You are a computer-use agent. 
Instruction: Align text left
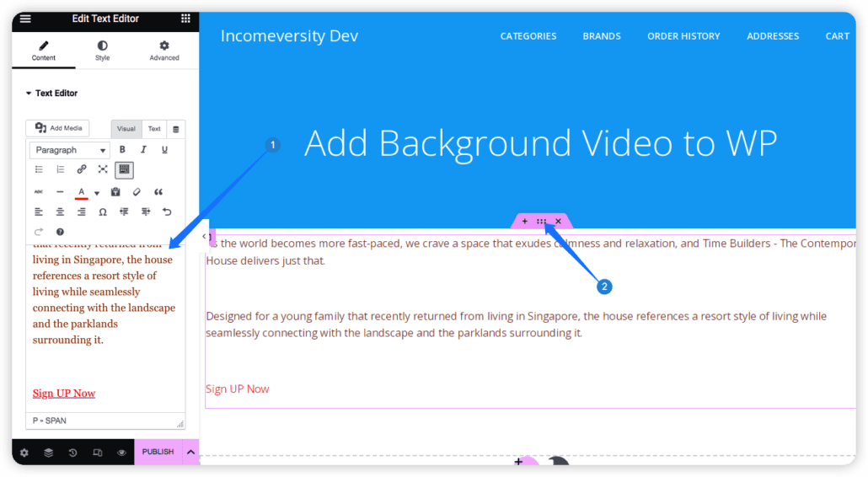(x=39, y=212)
